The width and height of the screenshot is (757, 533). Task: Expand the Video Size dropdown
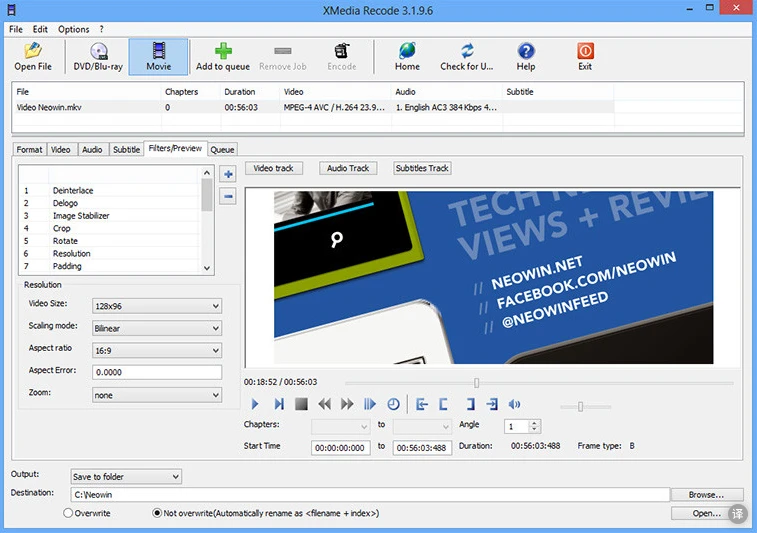[156, 306]
